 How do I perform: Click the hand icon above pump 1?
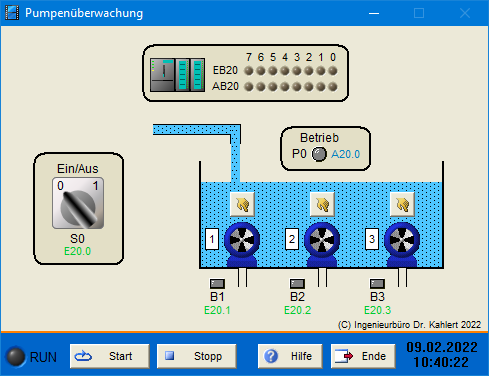pos(243,204)
